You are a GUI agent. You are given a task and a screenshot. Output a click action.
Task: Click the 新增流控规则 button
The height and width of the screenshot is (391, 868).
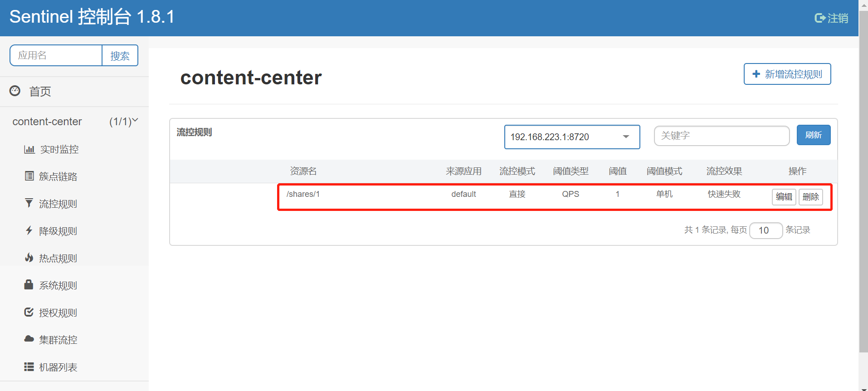coord(787,74)
